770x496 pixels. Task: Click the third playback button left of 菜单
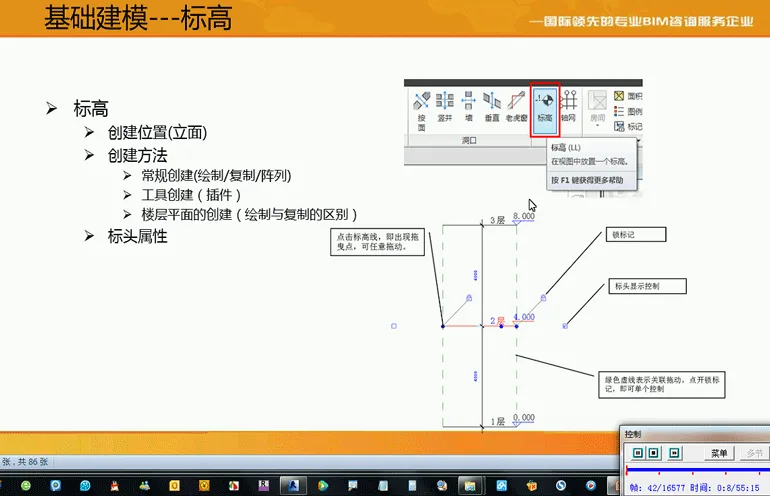[x=675, y=453]
